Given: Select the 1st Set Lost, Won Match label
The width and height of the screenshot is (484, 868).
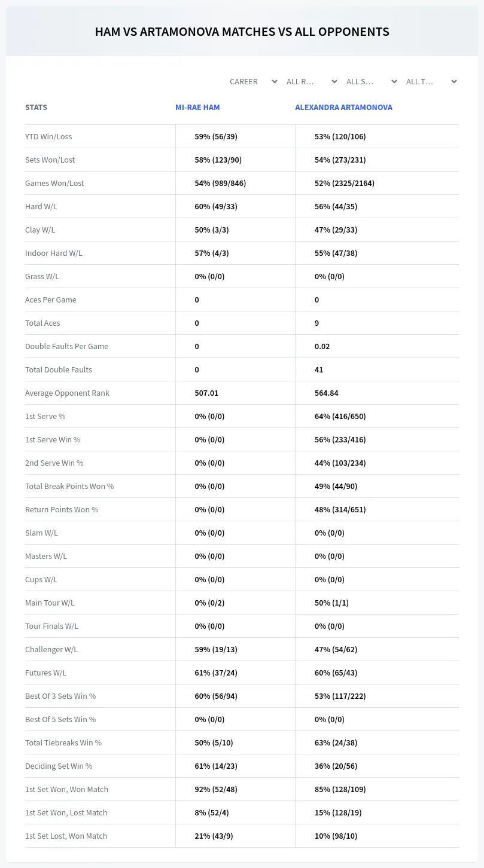Looking at the screenshot, I should [66, 836].
